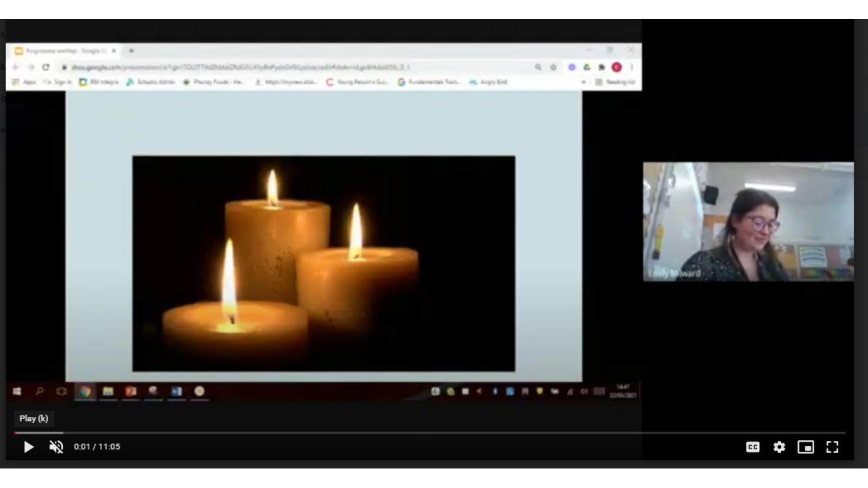Click the taskbar search magnifier icon
This screenshot has width=868, height=488.
click(x=40, y=391)
